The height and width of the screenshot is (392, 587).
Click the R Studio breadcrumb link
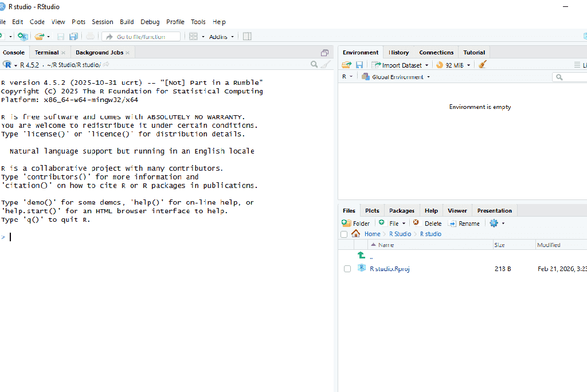pyautogui.click(x=400, y=234)
